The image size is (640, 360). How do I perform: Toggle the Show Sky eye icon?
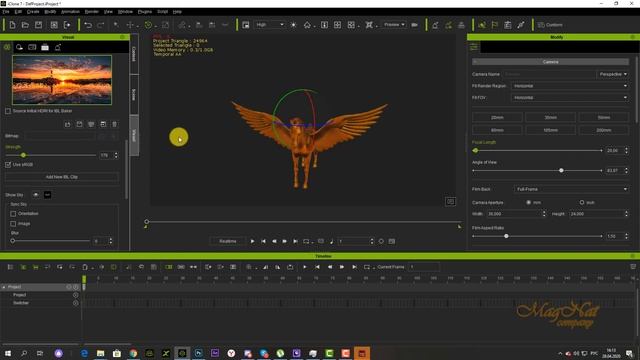(36, 195)
